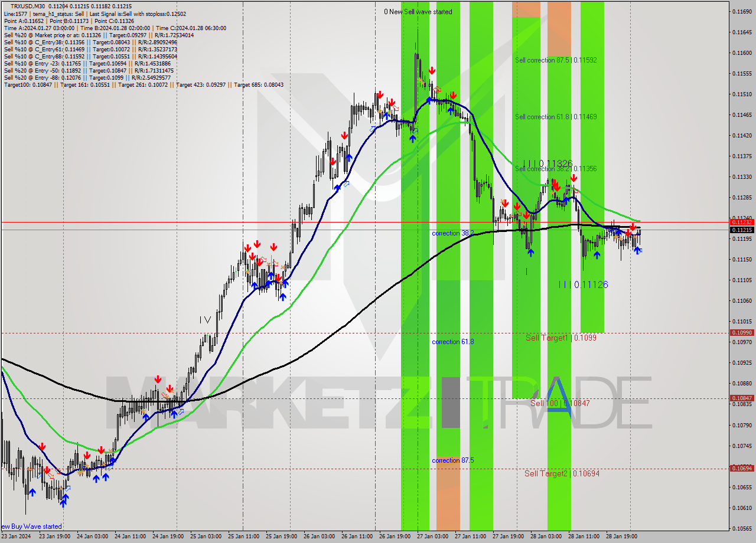The image size is (756, 543).
Task: Click the 'correction 61.8' blue label
Action: tap(452, 342)
